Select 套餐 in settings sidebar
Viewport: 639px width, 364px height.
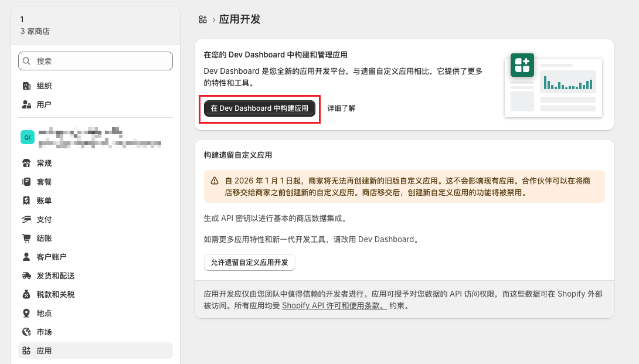(x=96, y=182)
